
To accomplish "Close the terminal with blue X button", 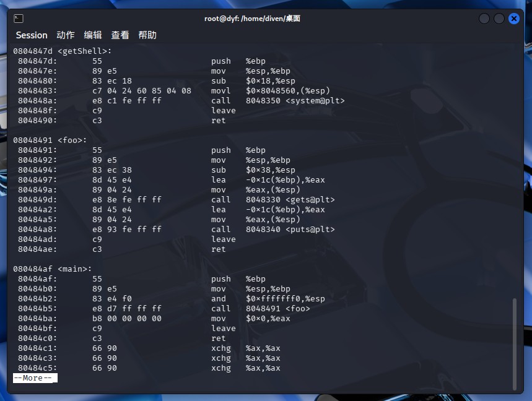I will (x=513, y=19).
